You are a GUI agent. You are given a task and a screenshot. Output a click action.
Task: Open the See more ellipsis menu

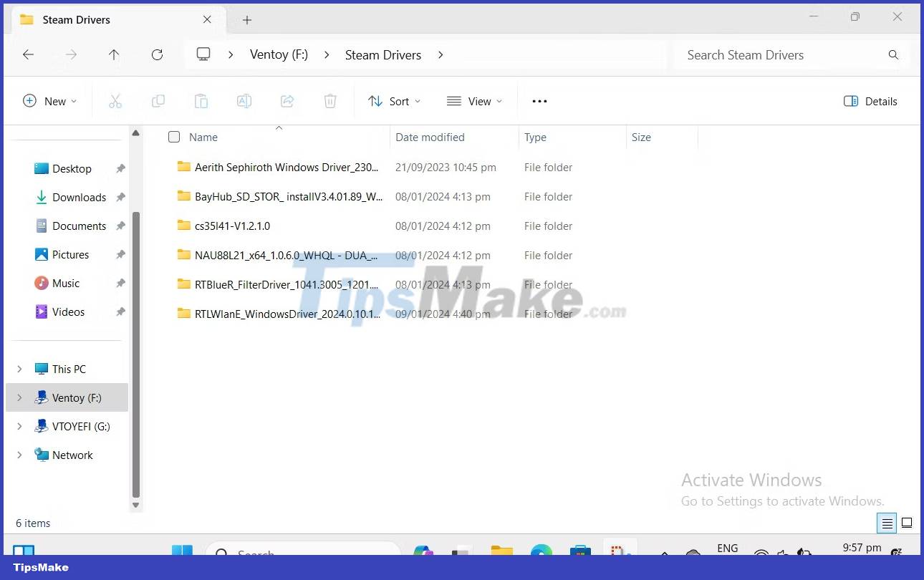(539, 101)
